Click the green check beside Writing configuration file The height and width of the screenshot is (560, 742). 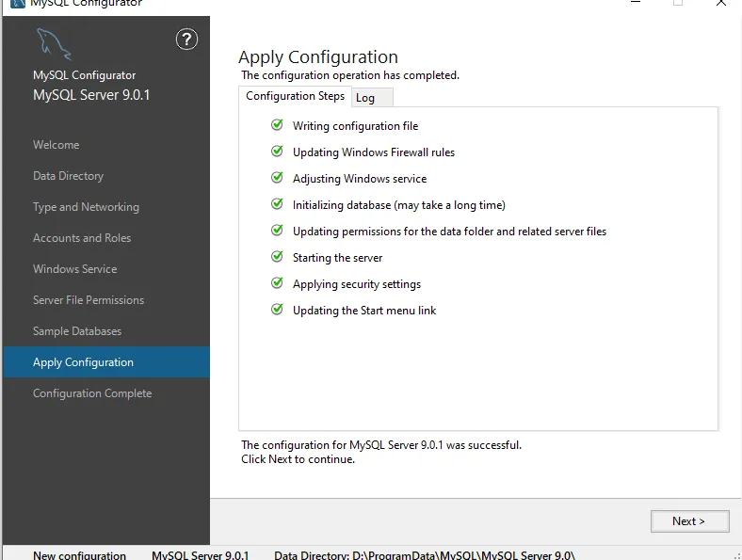click(277, 125)
